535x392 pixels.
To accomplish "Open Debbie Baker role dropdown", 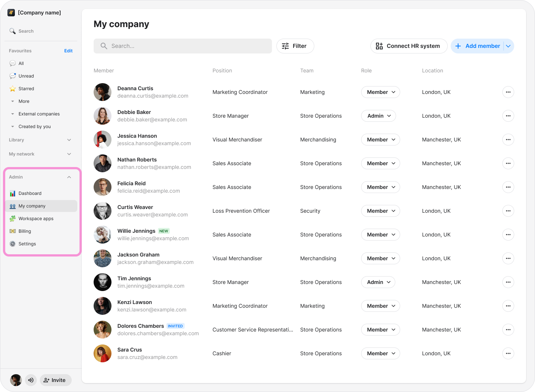I will (379, 116).
